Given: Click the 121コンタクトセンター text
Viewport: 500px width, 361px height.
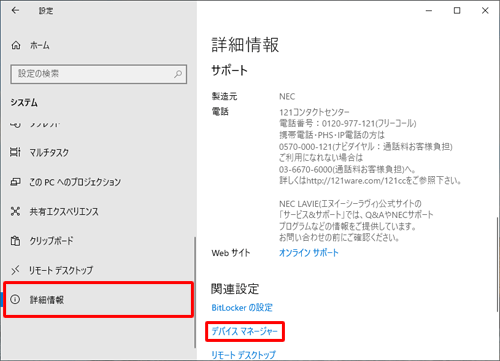Looking at the screenshot, I should (314, 112).
